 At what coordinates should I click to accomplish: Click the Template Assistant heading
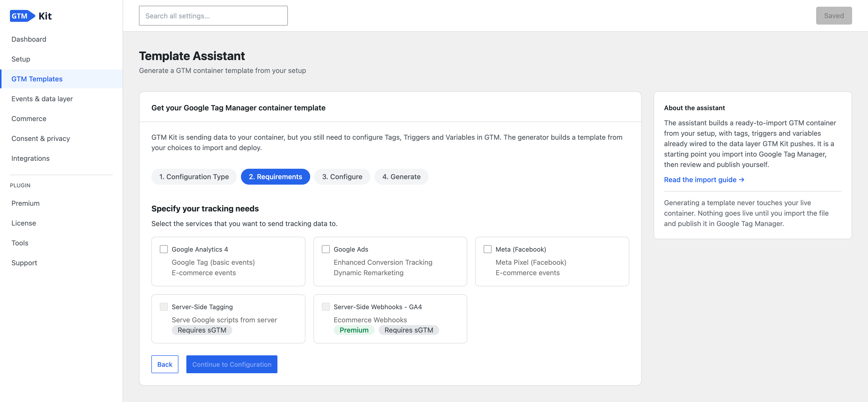click(192, 56)
